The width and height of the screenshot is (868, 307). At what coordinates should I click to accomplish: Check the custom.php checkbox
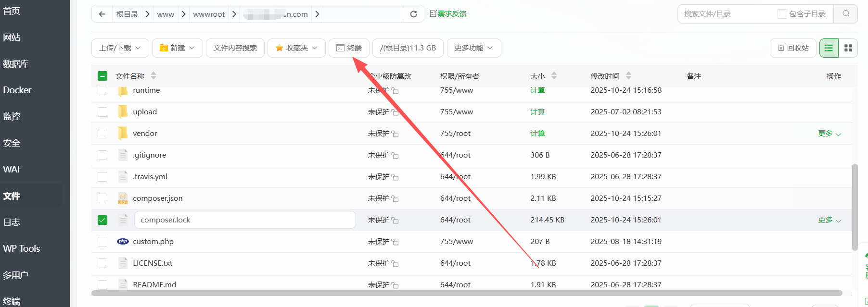point(102,241)
